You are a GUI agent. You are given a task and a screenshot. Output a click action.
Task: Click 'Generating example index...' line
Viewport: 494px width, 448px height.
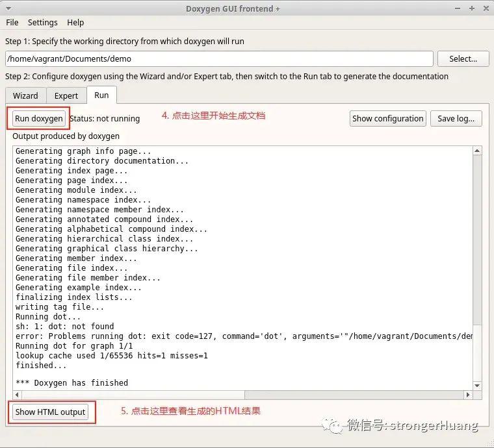point(79,287)
